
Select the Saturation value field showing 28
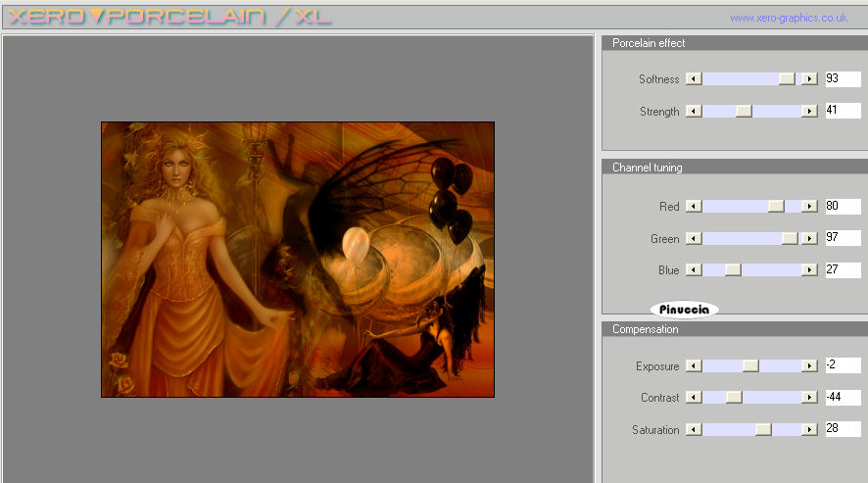click(x=844, y=429)
